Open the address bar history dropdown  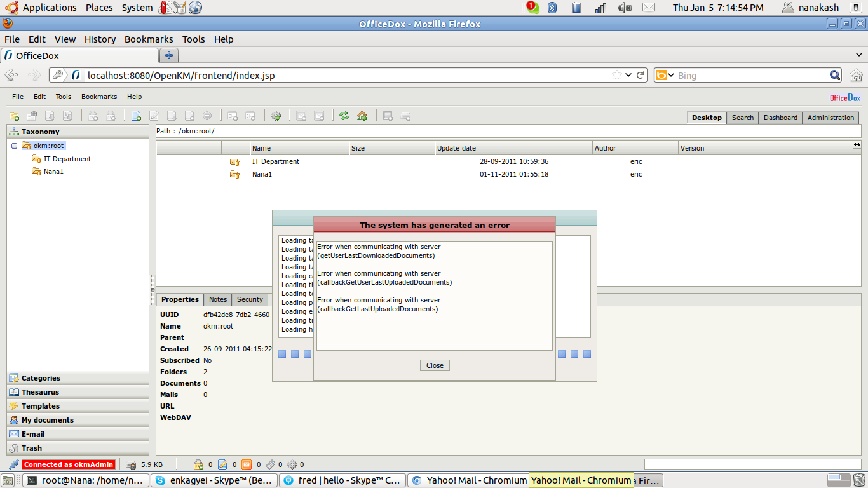[x=628, y=76]
